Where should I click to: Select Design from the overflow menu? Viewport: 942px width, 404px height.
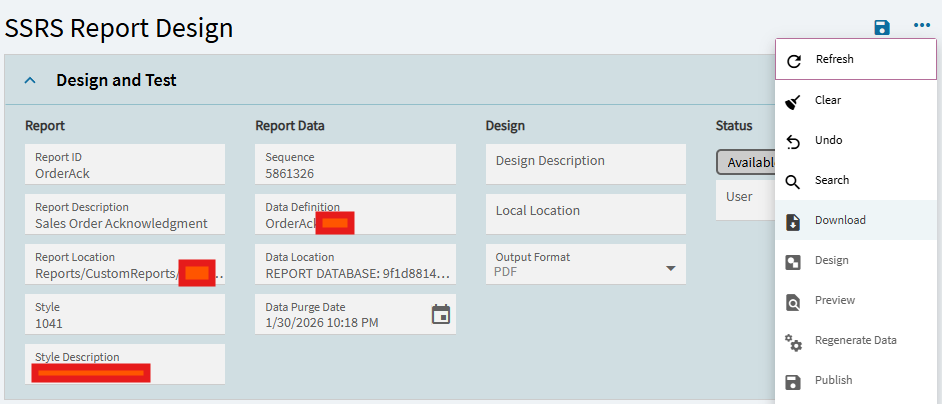click(831, 260)
